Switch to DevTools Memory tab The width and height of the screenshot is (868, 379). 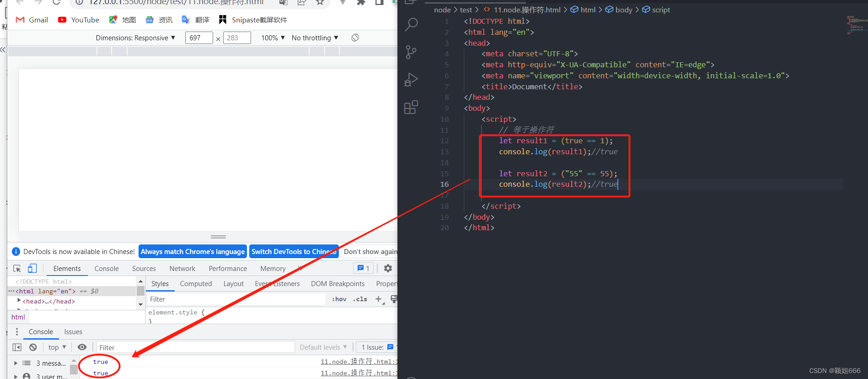[x=273, y=269]
